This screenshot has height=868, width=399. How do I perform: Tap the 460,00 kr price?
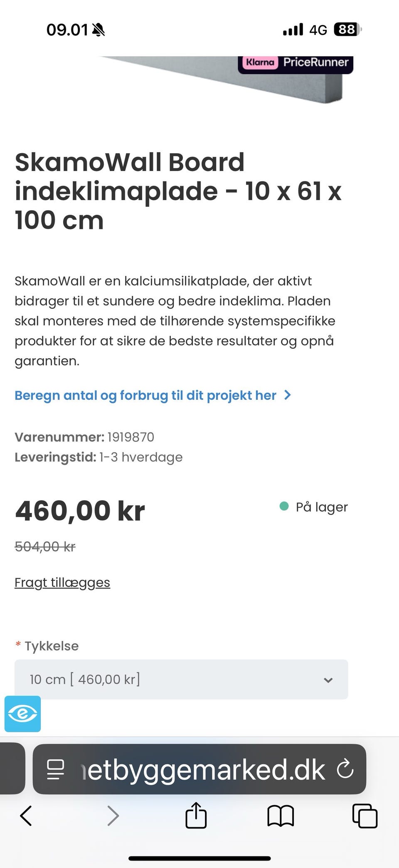80,511
